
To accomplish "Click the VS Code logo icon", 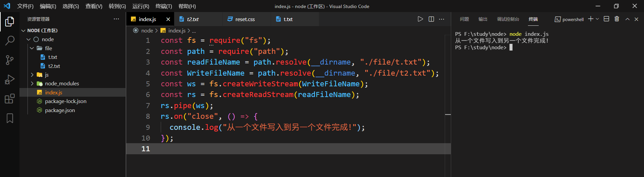I will click(7, 6).
